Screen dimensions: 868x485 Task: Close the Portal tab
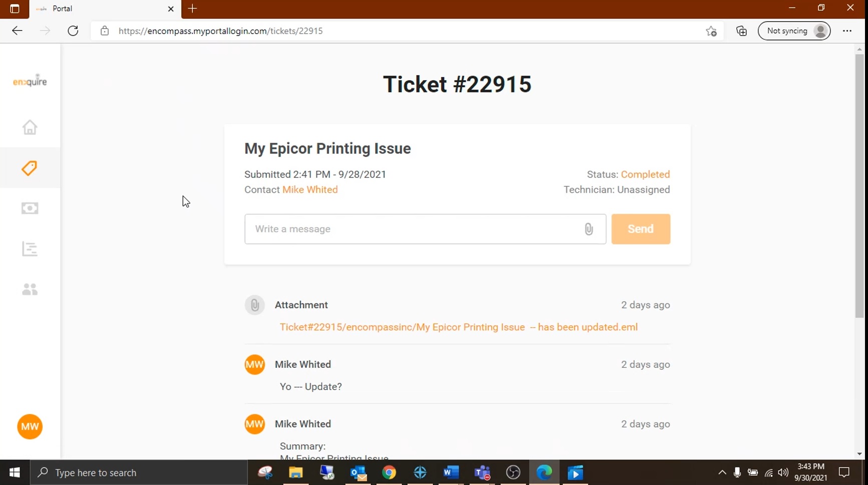pos(171,9)
